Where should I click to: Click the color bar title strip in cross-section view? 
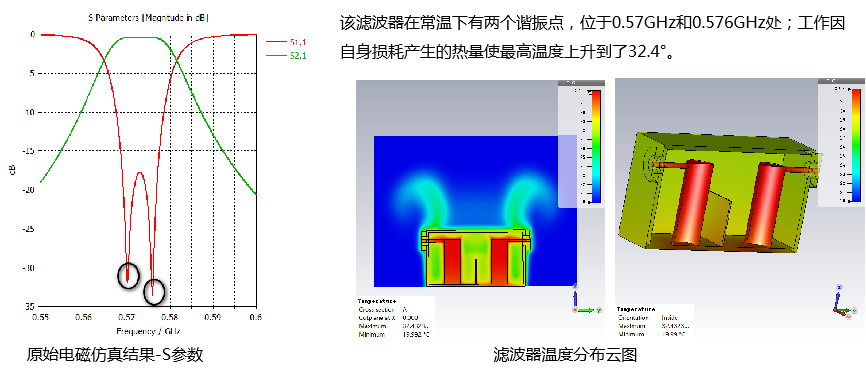[581, 83]
